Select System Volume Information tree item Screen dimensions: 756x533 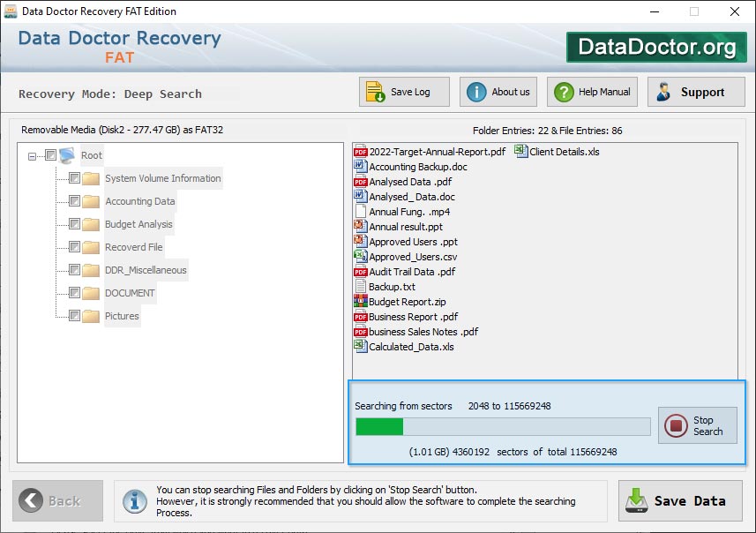(163, 178)
